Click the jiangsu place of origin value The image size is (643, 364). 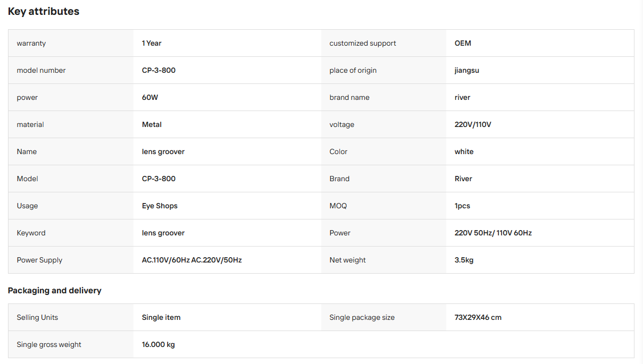[x=467, y=70]
